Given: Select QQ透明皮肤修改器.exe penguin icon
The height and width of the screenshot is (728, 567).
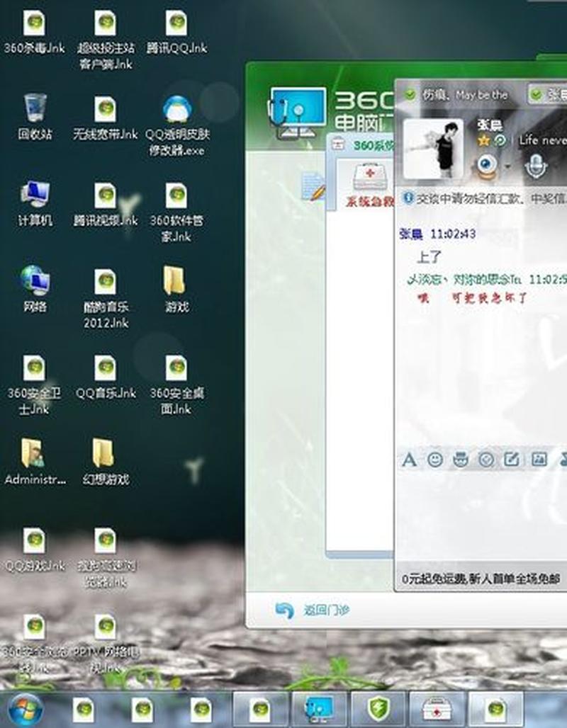Looking at the screenshot, I should 177,125.
